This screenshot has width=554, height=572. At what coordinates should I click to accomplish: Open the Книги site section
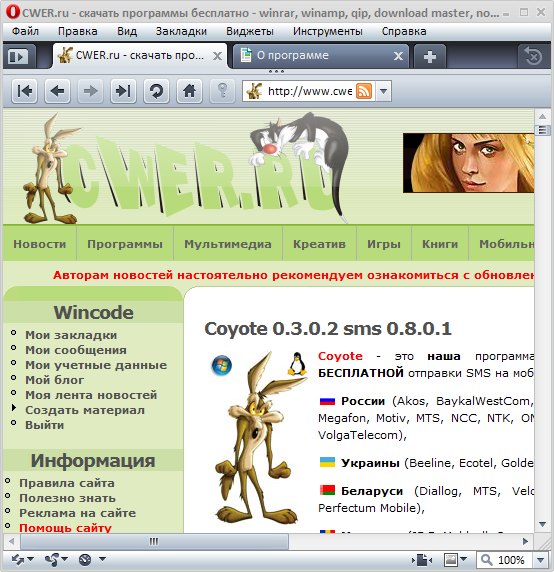click(x=440, y=244)
